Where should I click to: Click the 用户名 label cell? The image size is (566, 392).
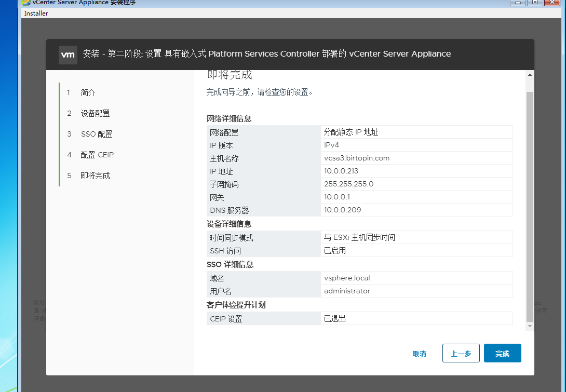coord(263,291)
